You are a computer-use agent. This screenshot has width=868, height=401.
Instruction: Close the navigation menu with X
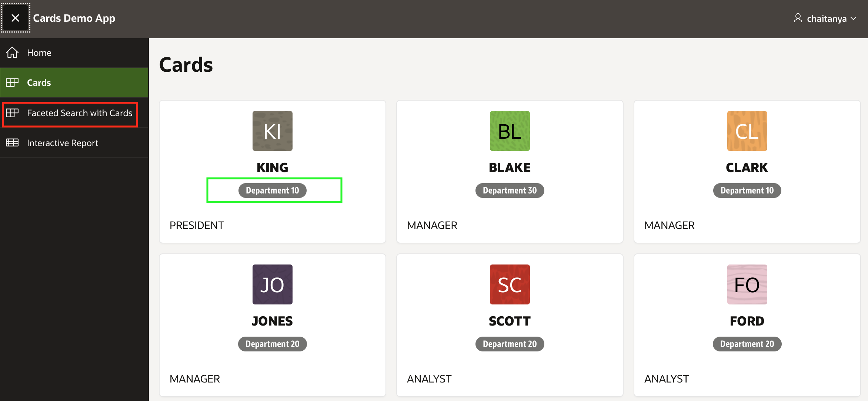click(x=15, y=18)
